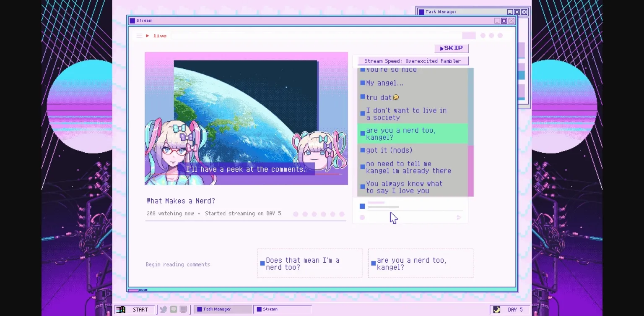Click the Begin reading comments text
This screenshot has width=644, height=316.
177,264
